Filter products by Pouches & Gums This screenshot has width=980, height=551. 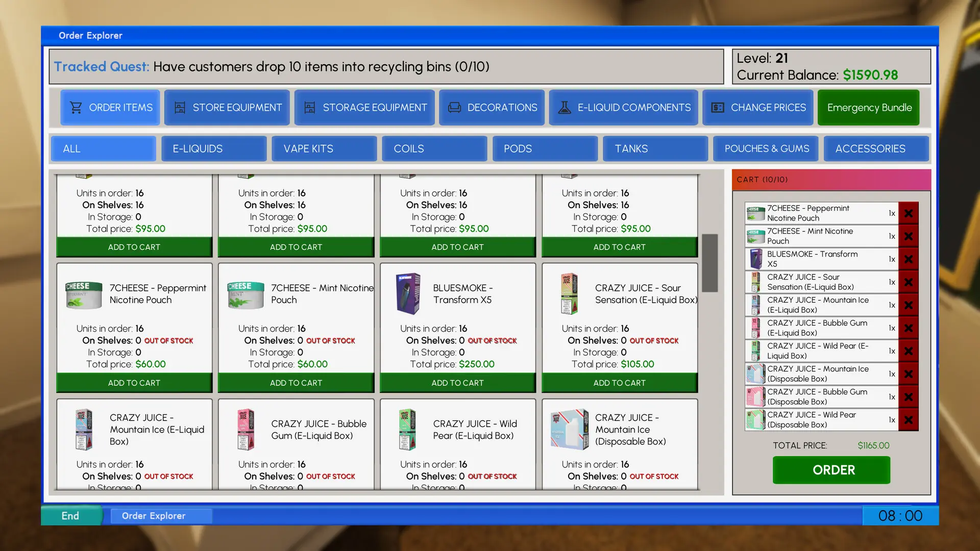pos(766,148)
